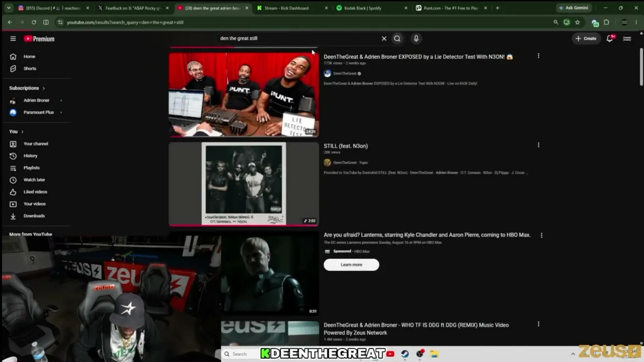Open the Steam taskbar icon
The width and height of the screenshot is (644, 362).
point(405,354)
